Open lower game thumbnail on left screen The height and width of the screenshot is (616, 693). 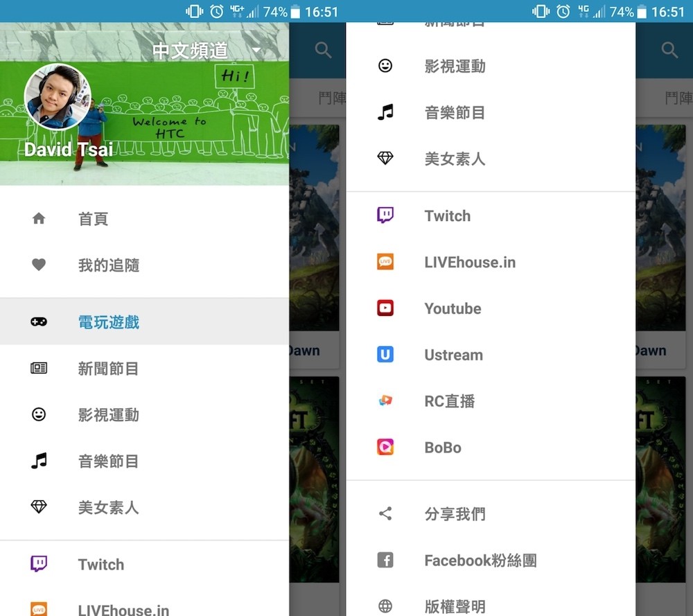(x=314, y=479)
